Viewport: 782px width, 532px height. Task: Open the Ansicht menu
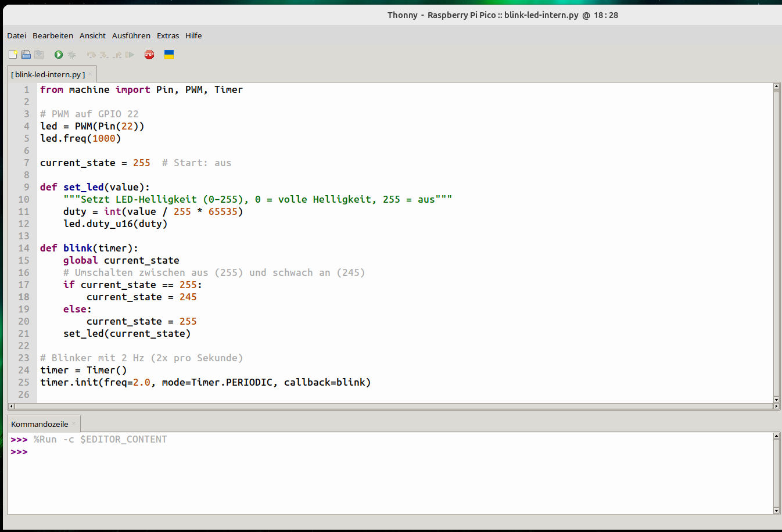pyautogui.click(x=92, y=35)
